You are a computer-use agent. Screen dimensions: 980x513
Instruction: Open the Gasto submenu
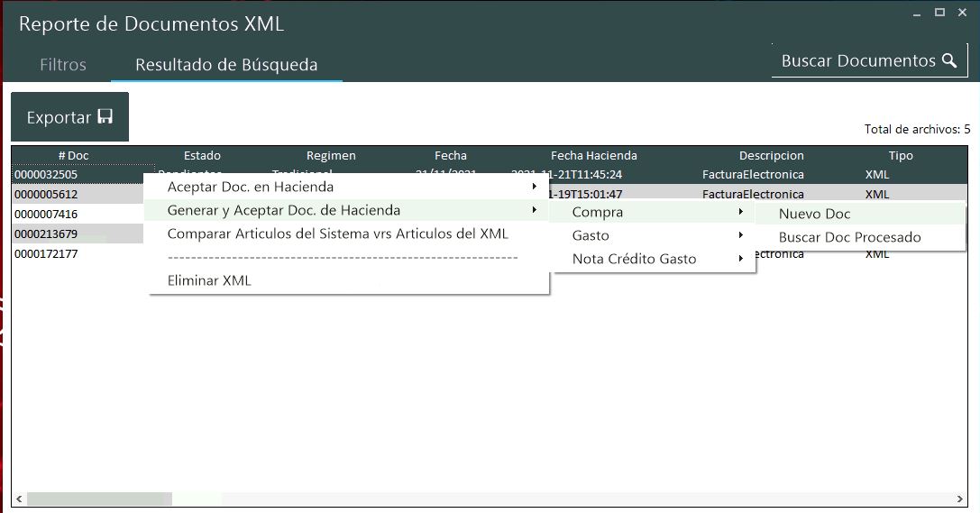coord(591,235)
